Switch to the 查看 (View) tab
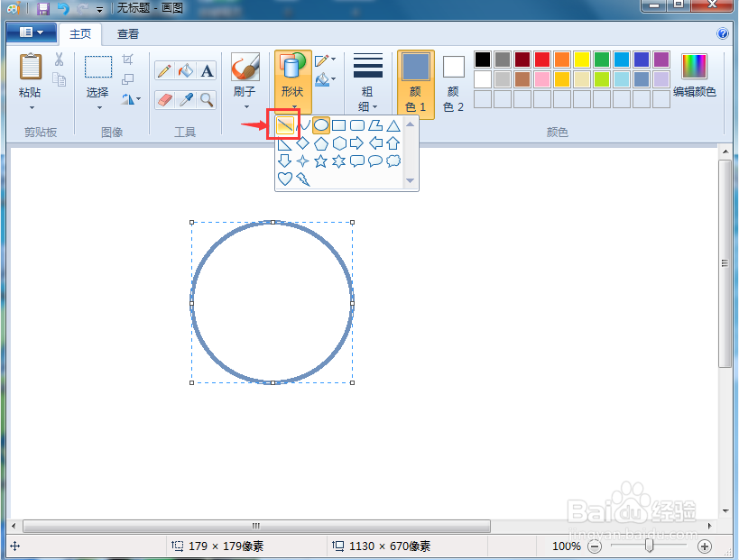Image resolution: width=739 pixels, height=560 pixels. click(x=128, y=34)
